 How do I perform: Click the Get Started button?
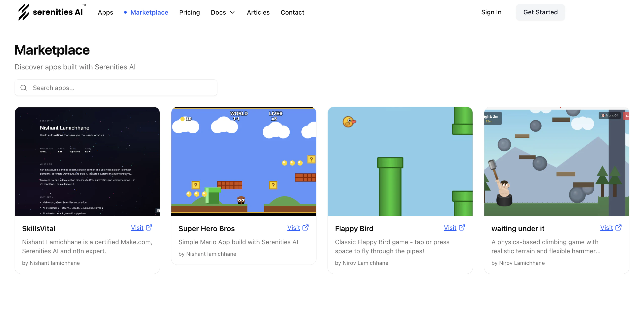[540, 12]
